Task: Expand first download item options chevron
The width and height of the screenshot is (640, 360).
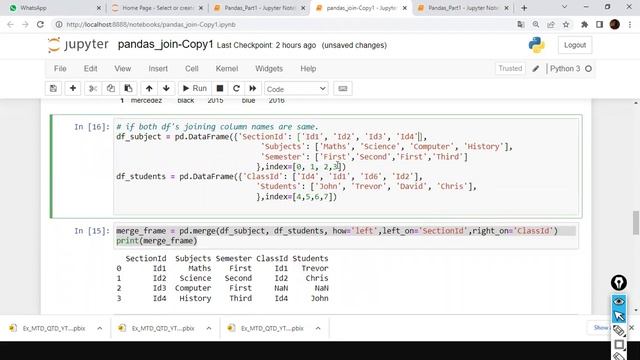Action: click(x=100, y=328)
